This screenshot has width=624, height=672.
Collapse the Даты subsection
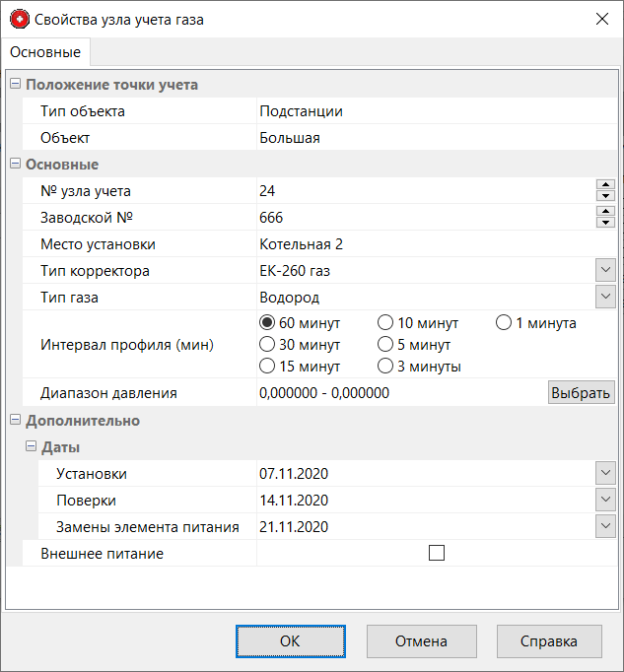[x=31, y=447]
